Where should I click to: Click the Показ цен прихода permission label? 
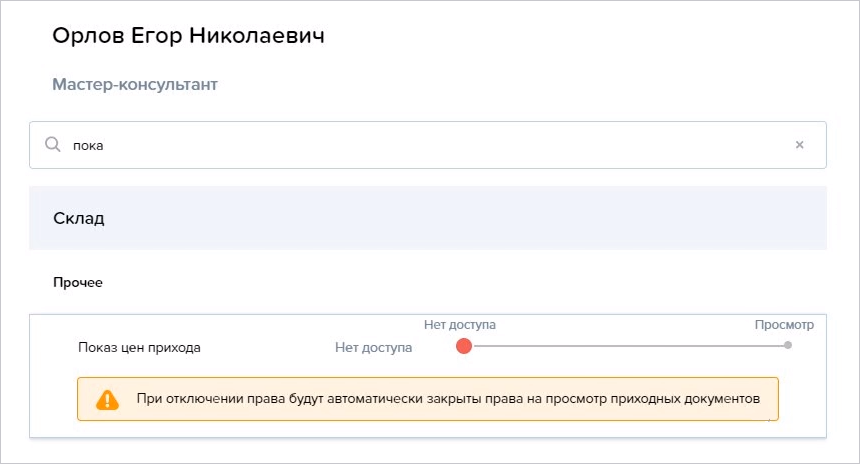139,348
